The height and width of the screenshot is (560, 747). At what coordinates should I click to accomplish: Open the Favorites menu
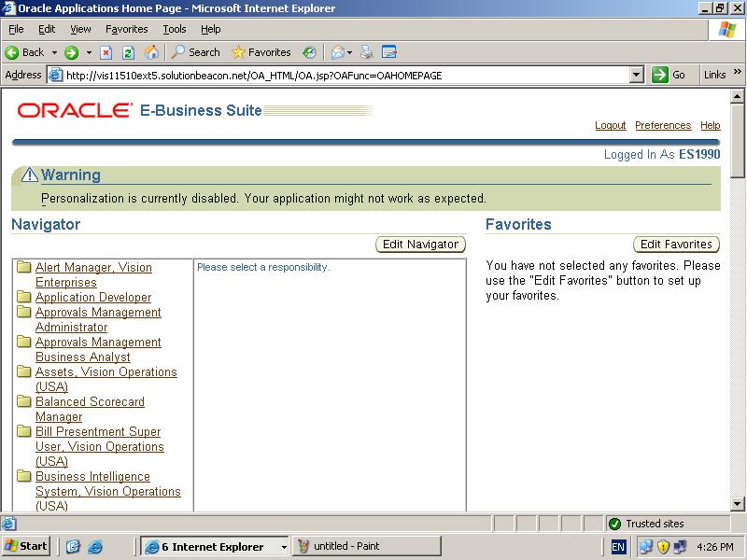coord(126,29)
